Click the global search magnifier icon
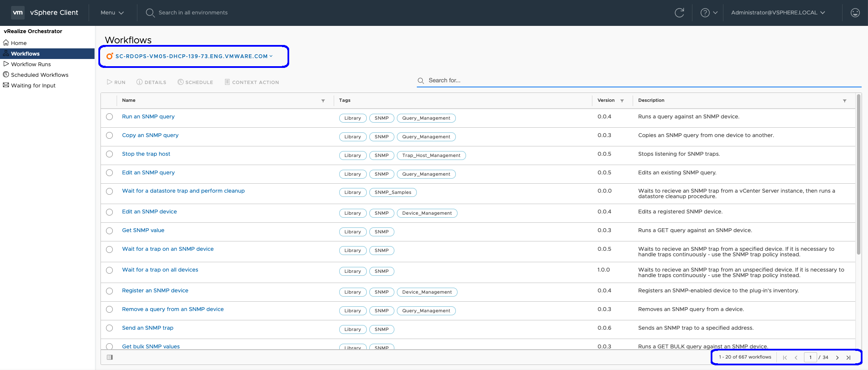 pyautogui.click(x=150, y=13)
